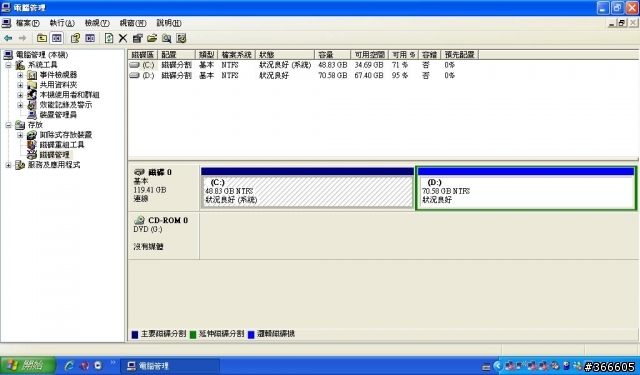
Task: Click the Up One Level folder icon
Action: [x=42, y=38]
